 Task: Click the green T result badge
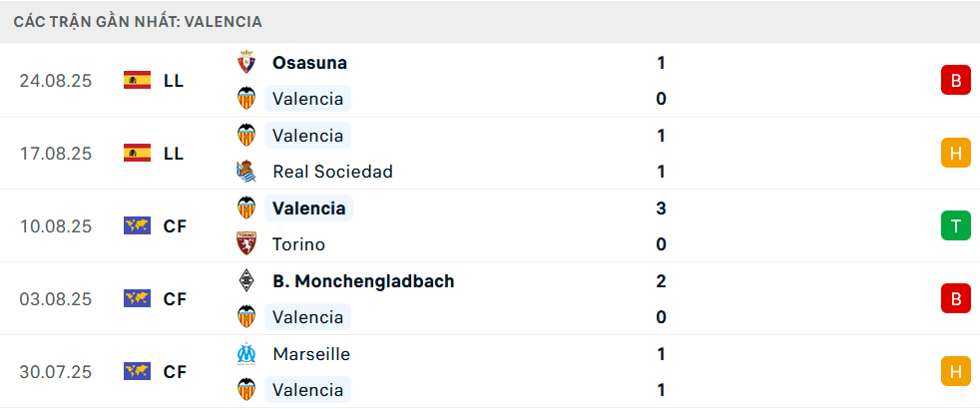pos(955,226)
